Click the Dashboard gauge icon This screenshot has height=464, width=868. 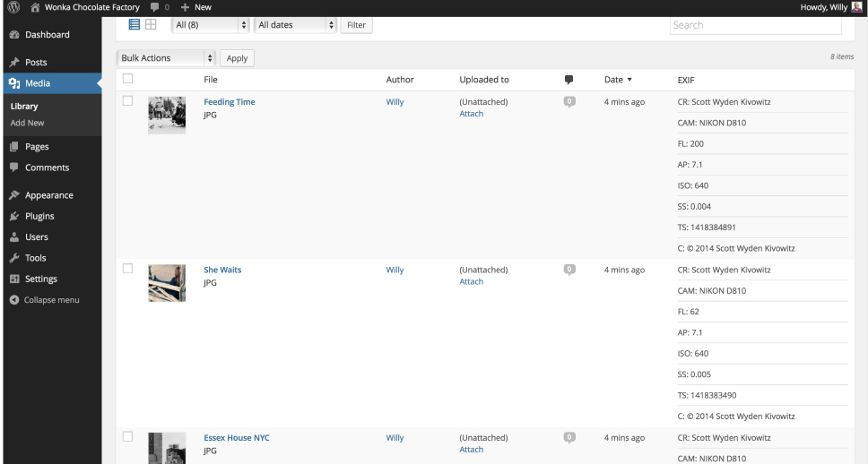coord(14,34)
